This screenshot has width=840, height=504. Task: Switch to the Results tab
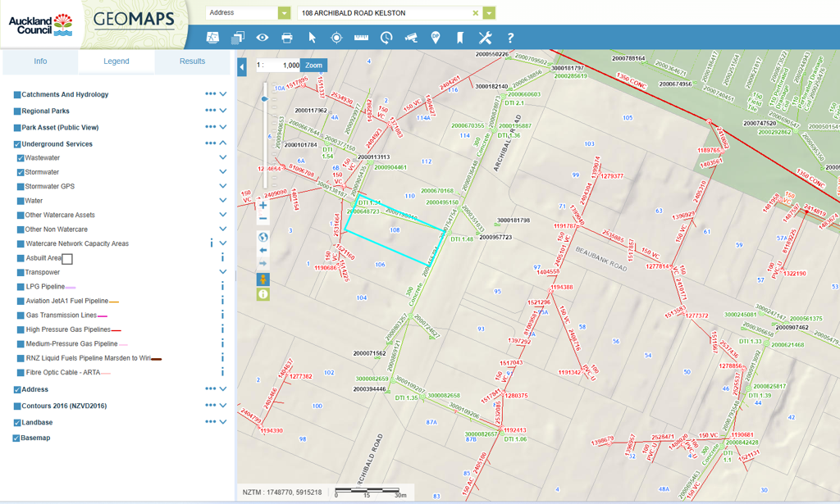tap(192, 61)
